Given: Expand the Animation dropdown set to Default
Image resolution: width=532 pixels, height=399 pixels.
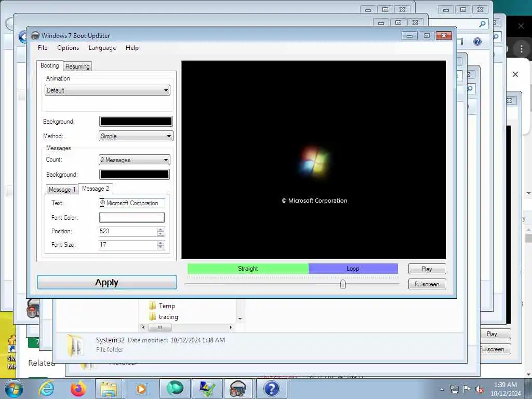Looking at the screenshot, I should coord(107,90).
